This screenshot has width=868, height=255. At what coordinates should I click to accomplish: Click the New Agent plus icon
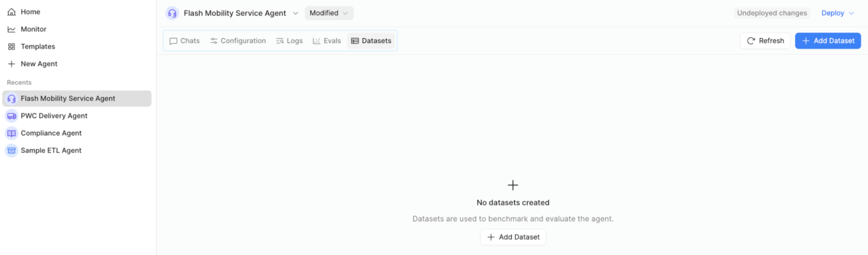[12, 64]
